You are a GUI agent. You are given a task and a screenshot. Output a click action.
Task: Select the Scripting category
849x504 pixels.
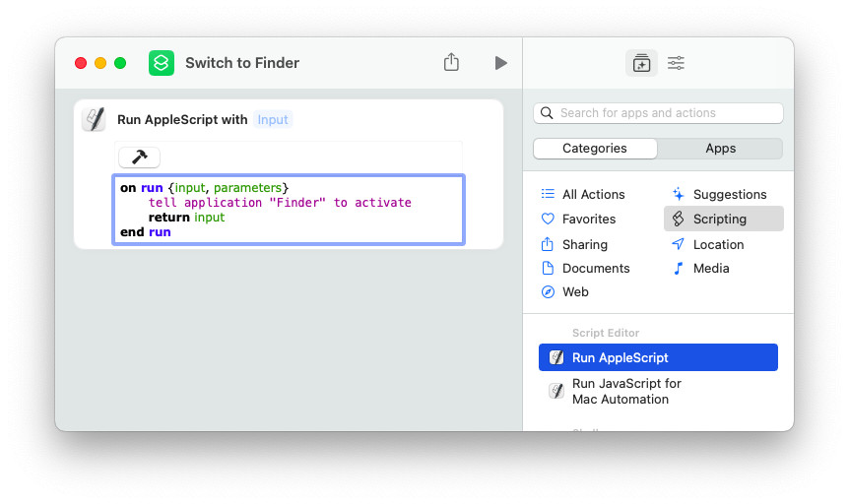[723, 219]
